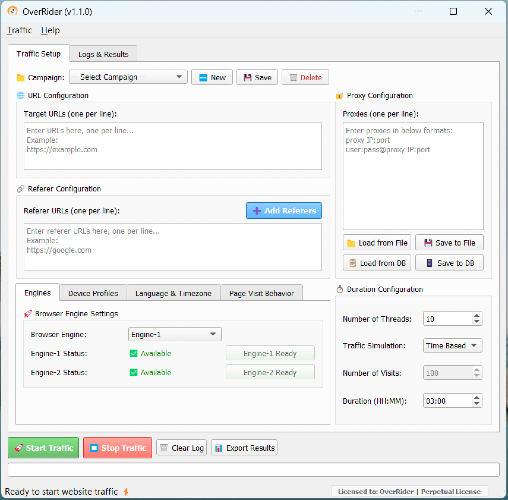Screen dimensions: 508x500
Task: Click into the Target URLs text area
Action: [173, 146]
